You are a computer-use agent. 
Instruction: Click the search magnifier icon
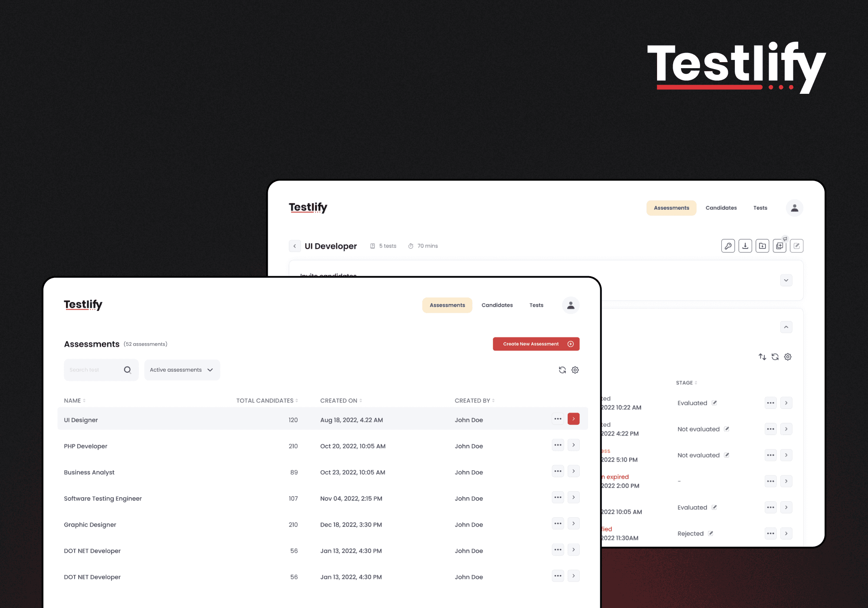click(128, 370)
